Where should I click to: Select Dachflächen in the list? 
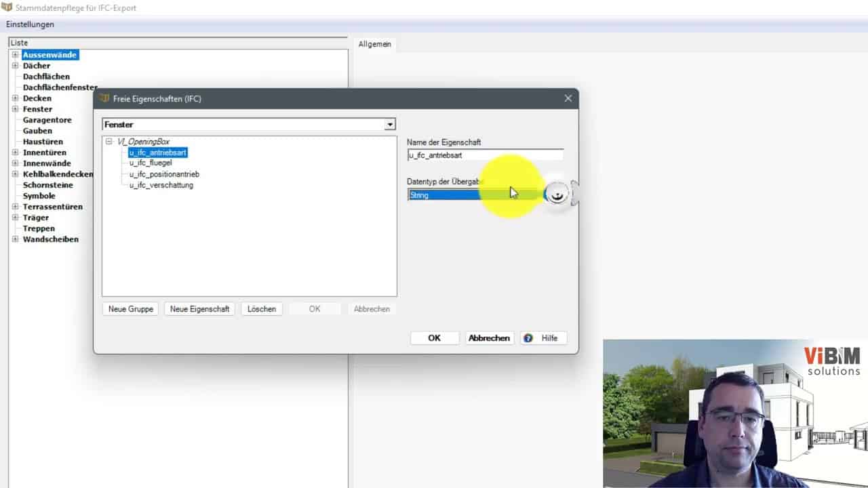tap(46, 77)
